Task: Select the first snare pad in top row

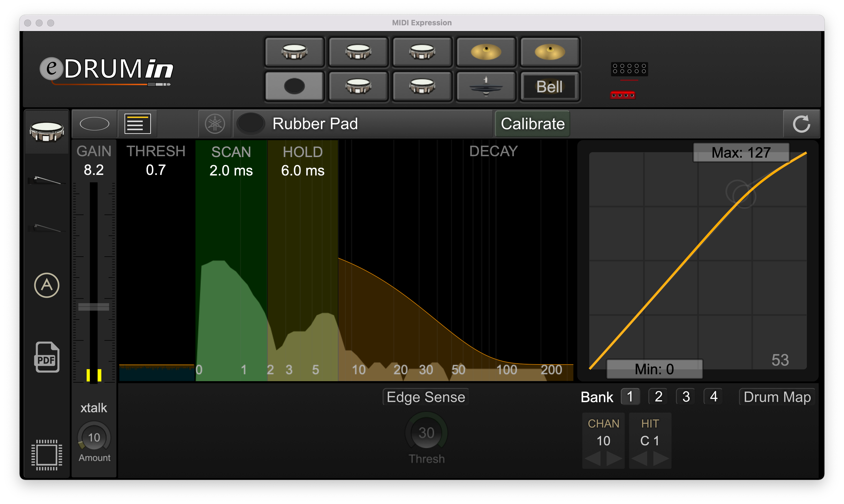Action: (x=294, y=52)
